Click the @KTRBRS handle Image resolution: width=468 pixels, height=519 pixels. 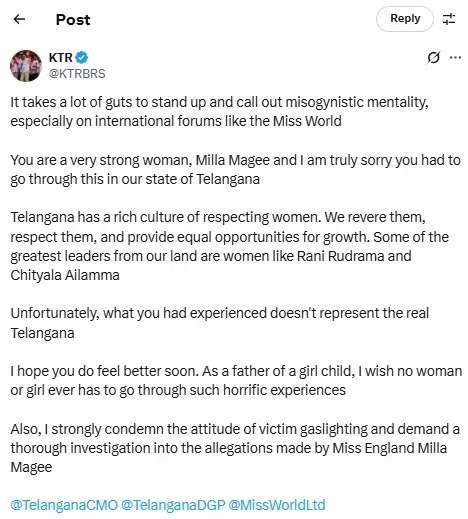pos(77,74)
